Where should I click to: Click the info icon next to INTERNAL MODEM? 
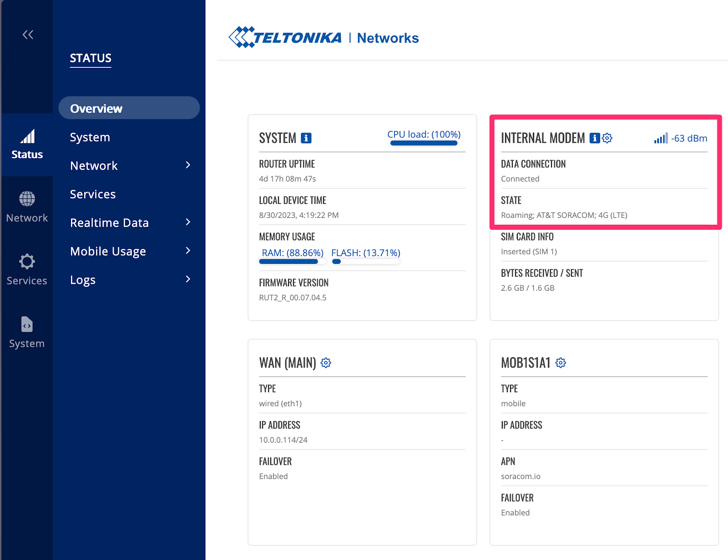click(594, 138)
